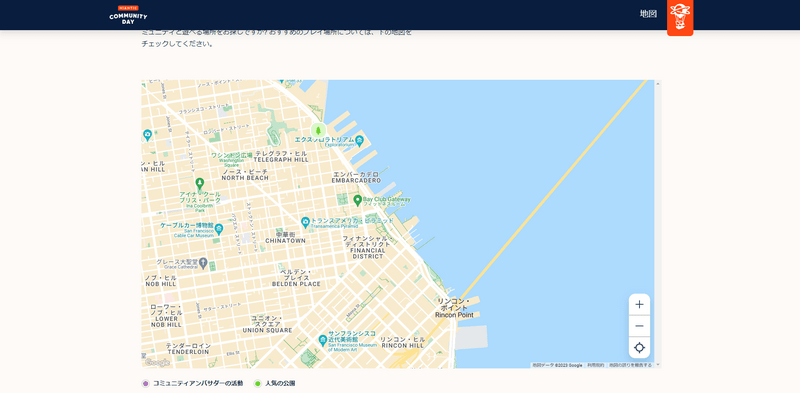This screenshot has height=393, width=800.
Task: Select the Grace Cathedral pin
Action: 203,263
